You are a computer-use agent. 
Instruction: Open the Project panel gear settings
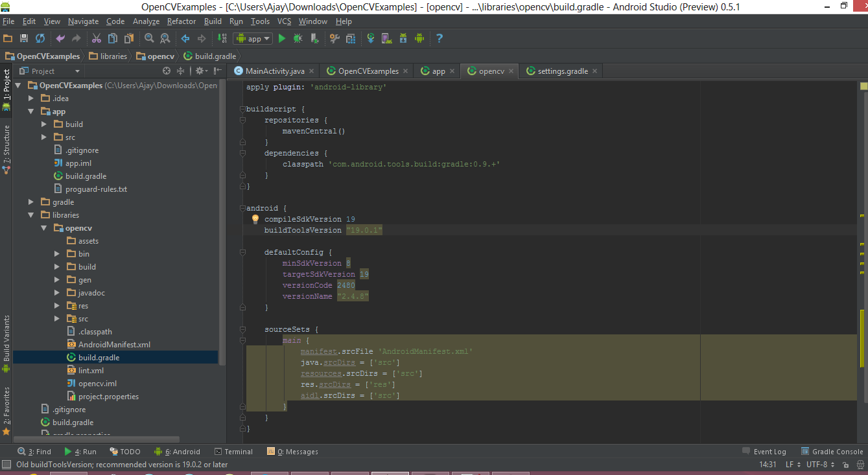pos(200,71)
